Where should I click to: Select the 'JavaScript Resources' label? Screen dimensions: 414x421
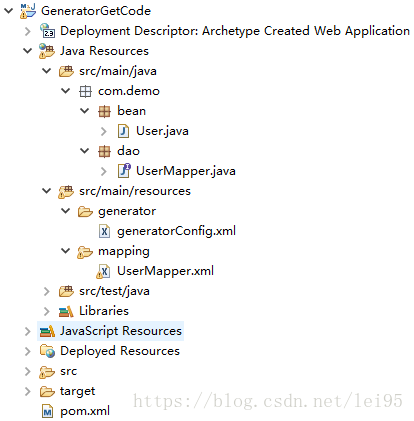tap(121, 331)
